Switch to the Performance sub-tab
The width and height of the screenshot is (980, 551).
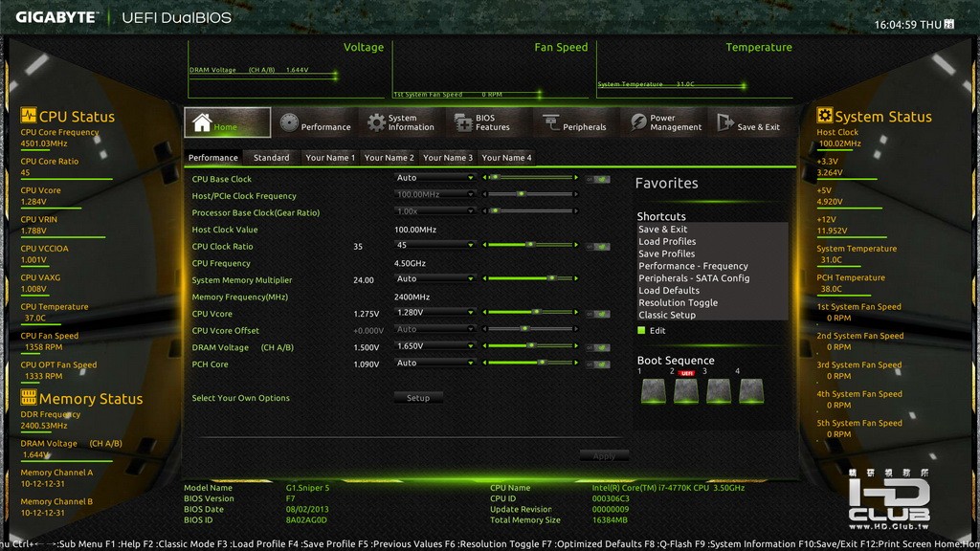[213, 158]
